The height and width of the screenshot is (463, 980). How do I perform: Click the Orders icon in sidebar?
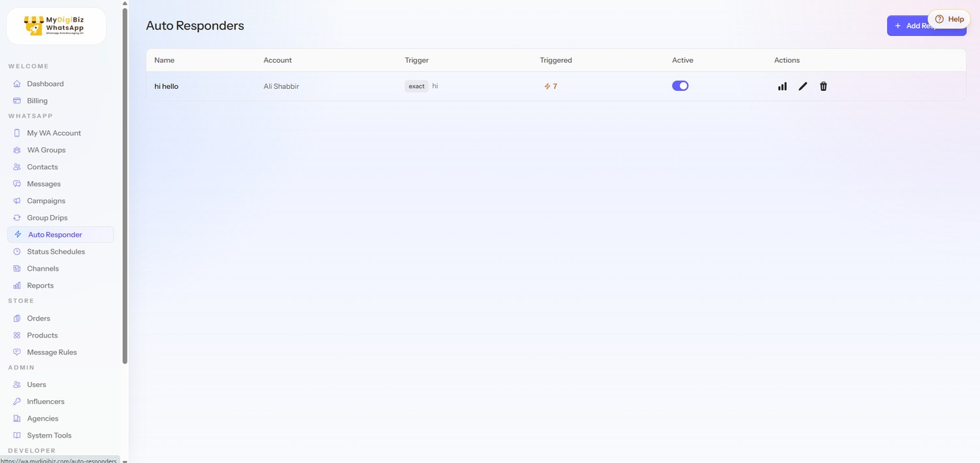tap(17, 318)
